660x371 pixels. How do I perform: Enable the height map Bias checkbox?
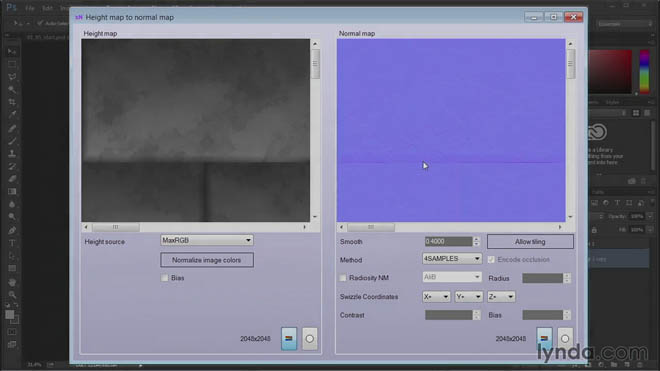[x=165, y=278]
